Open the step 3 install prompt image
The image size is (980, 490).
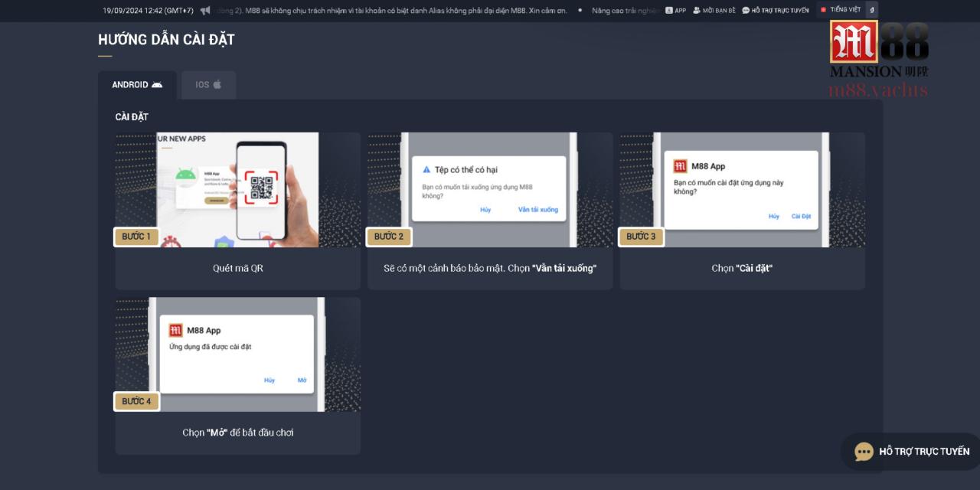(x=743, y=190)
